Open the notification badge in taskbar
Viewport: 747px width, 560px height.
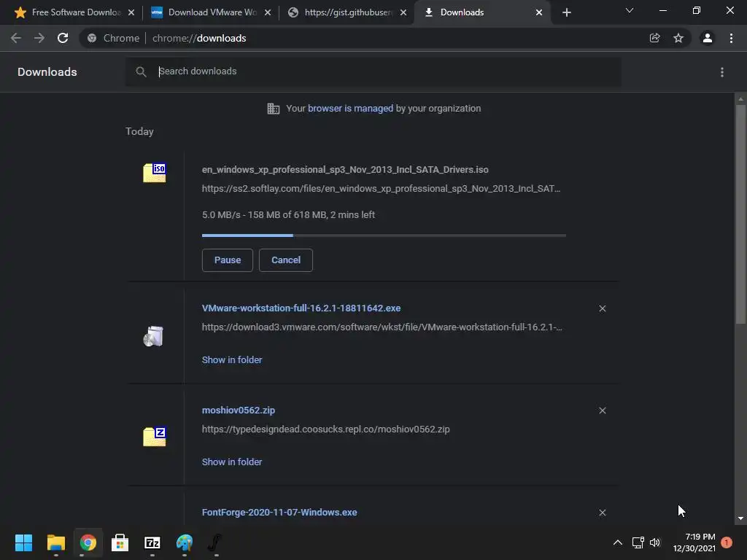pyautogui.click(x=727, y=542)
